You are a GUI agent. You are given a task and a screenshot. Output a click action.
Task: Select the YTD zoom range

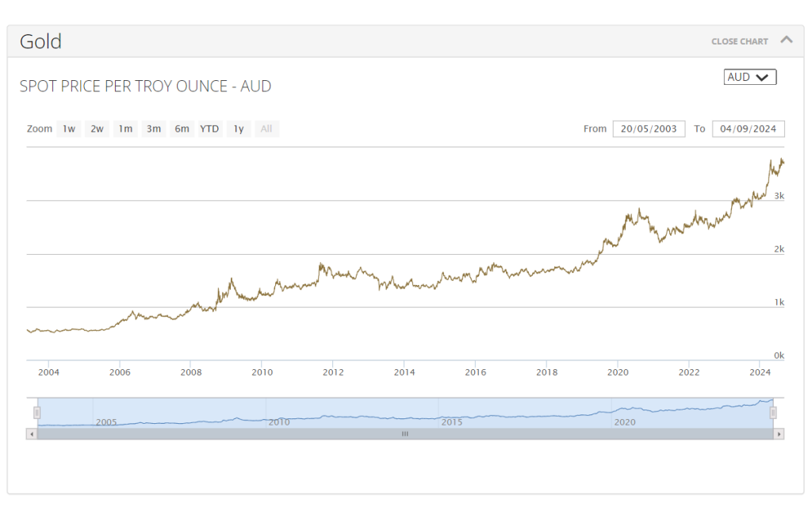[x=209, y=129]
